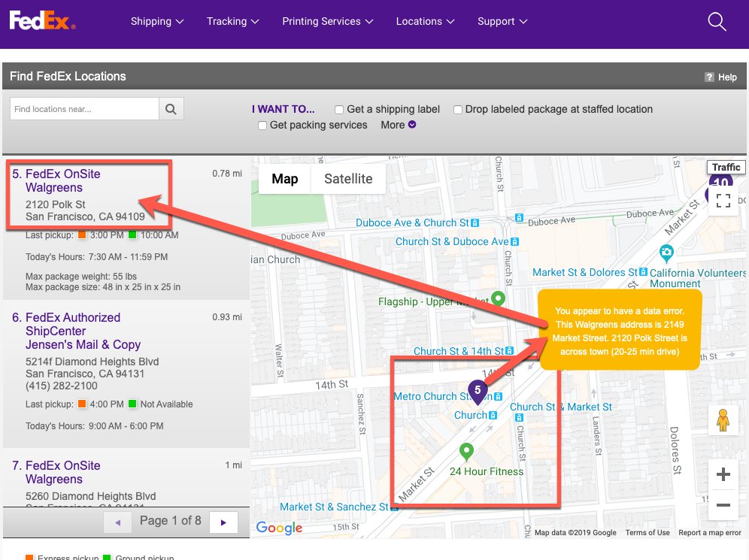Open FedEx OnSite Walgreens Polk St listing
Viewport: 749px width, 560px height.
click(x=62, y=180)
